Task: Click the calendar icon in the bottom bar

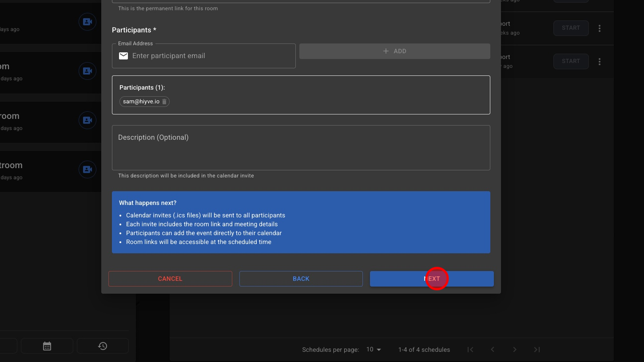Action: point(47,346)
